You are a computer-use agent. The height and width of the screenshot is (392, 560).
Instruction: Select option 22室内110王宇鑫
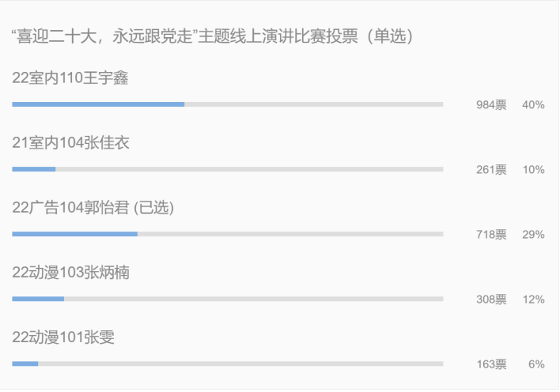click(x=70, y=77)
